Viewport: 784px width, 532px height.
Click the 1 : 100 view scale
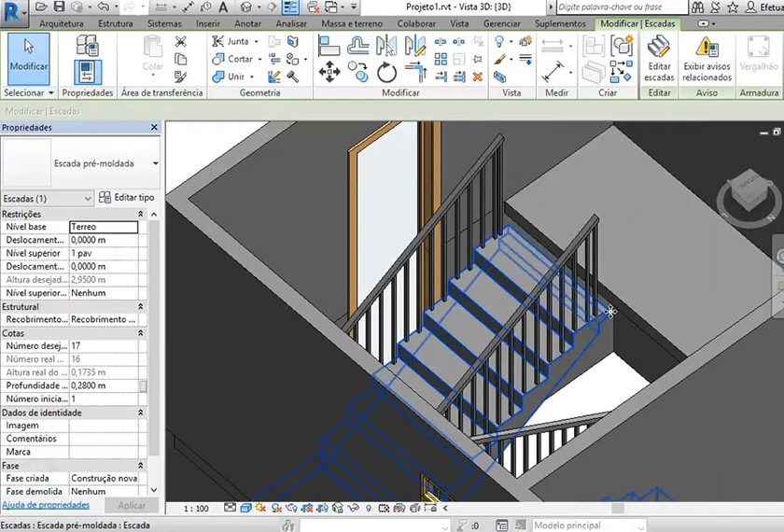click(196, 509)
